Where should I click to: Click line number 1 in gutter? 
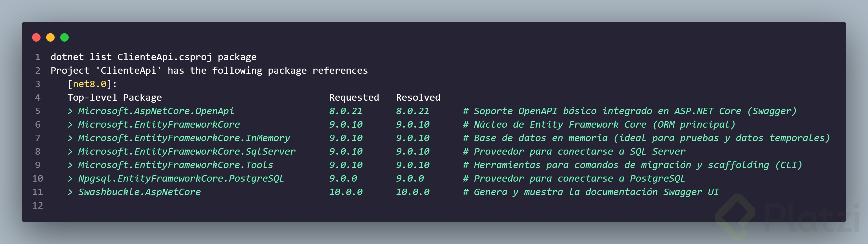coord(38,57)
